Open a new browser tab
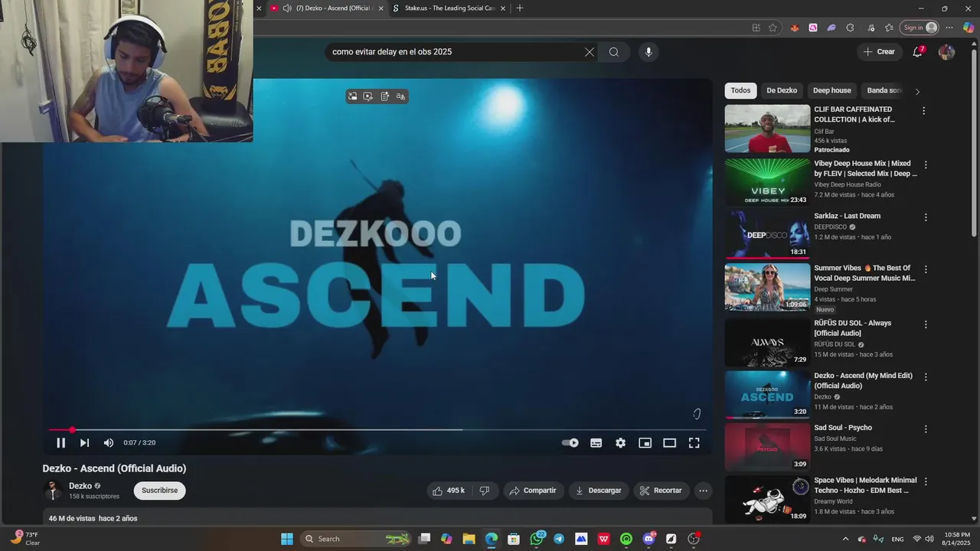The image size is (980, 551). 520,8
